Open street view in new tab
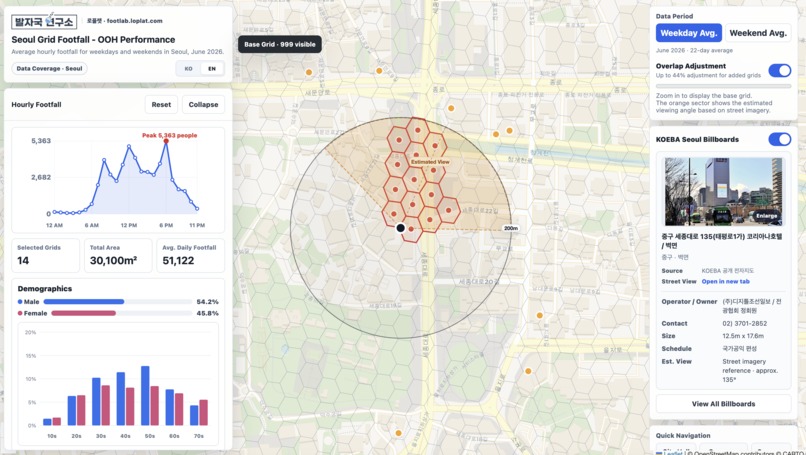 tap(725, 281)
